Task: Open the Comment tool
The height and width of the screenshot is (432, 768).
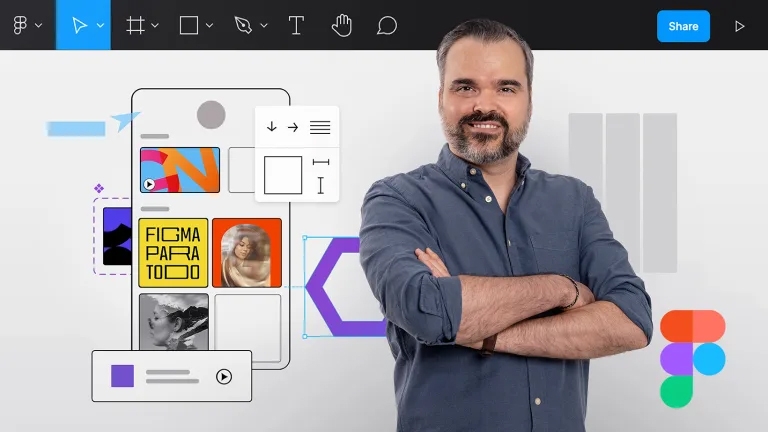Action: tap(387, 26)
